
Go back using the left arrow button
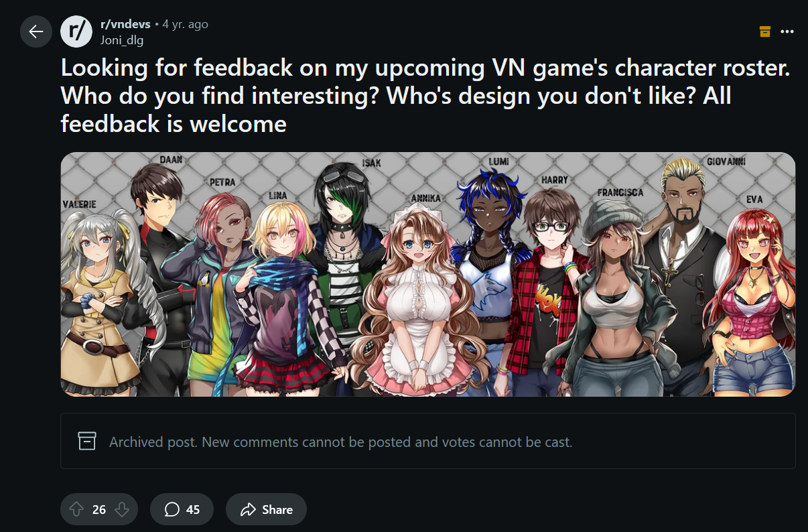(x=36, y=31)
